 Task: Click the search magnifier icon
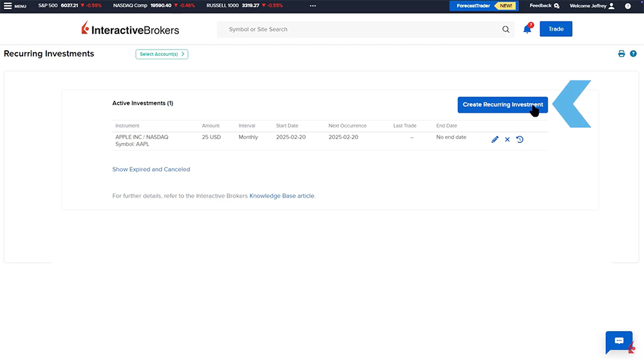(x=506, y=29)
